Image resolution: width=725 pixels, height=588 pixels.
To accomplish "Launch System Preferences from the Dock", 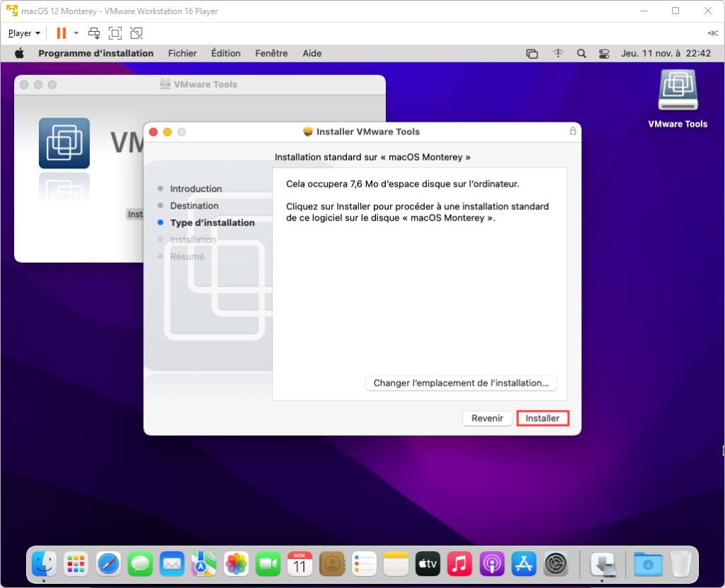I will pyautogui.click(x=555, y=564).
